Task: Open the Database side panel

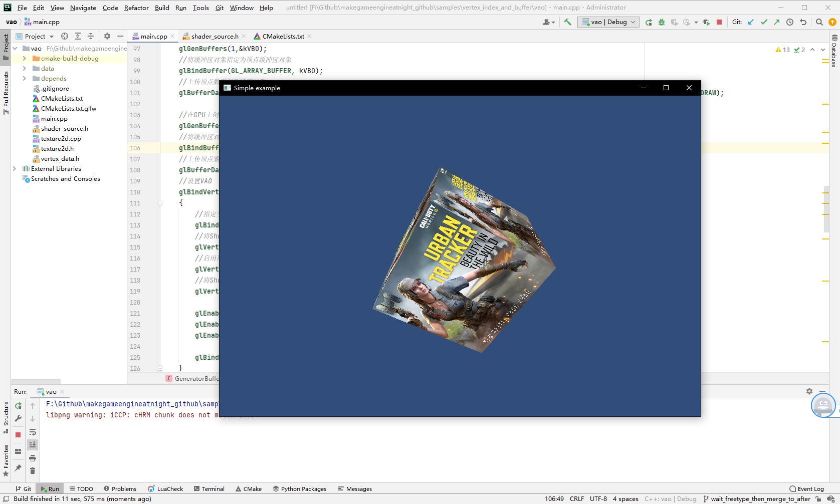Action: (834, 51)
